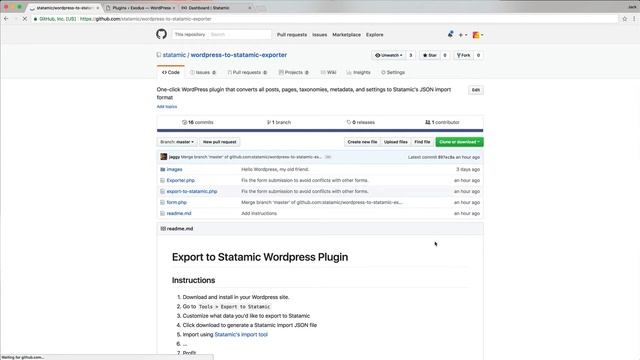Open Exporter.php file

click(180, 180)
